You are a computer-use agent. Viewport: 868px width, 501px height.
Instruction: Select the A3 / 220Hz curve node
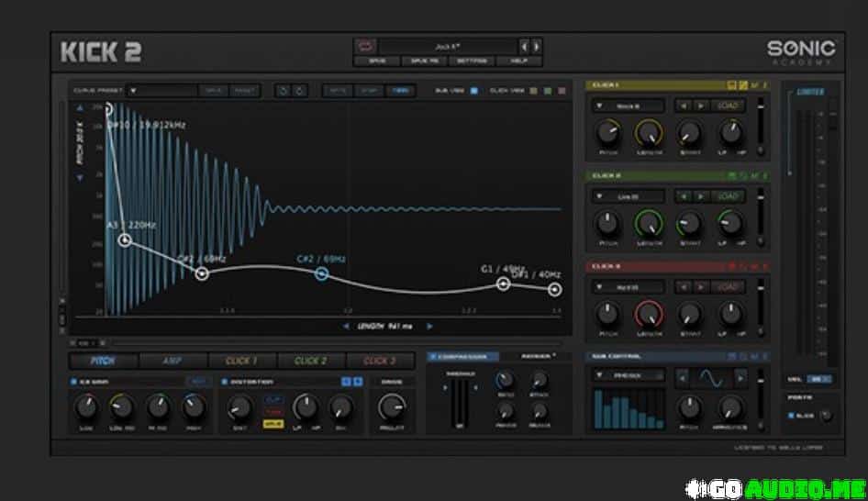coord(125,239)
